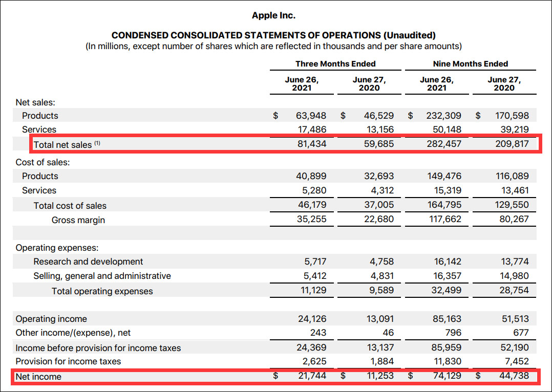Click Total operating expenses value 32,499
Image resolution: width=552 pixels, height=392 pixels.
coord(447,290)
